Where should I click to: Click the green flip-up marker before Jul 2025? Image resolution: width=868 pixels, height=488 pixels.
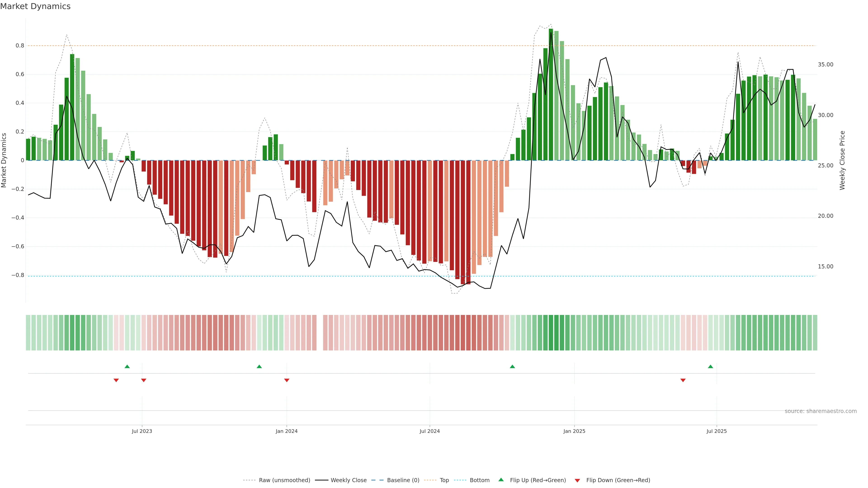pos(710,366)
